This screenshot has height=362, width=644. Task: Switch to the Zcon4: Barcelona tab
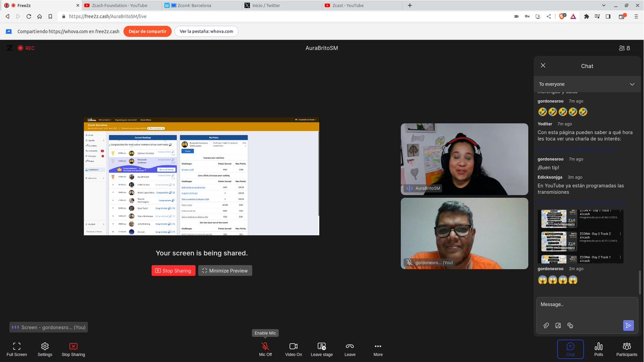pyautogui.click(x=201, y=5)
